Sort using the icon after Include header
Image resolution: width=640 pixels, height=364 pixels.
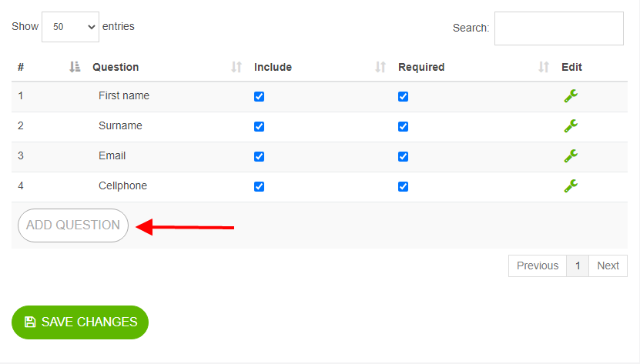[380, 67]
